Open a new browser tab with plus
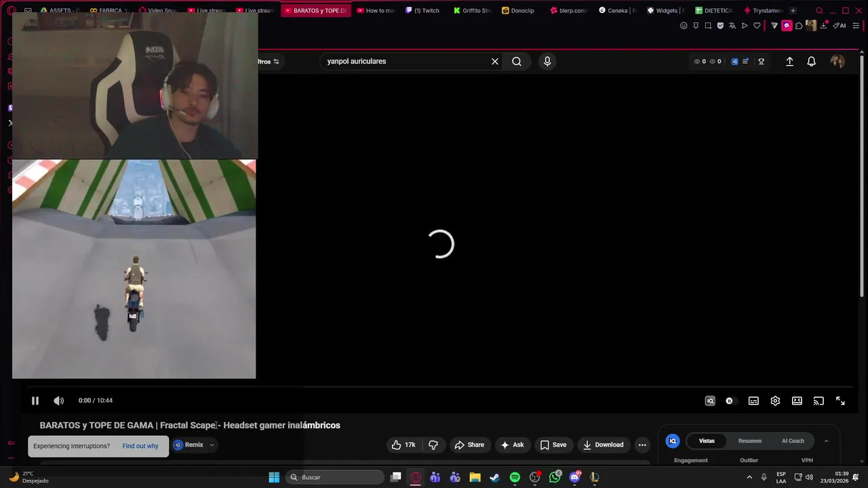The height and width of the screenshot is (488, 868). [x=793, y=11]
